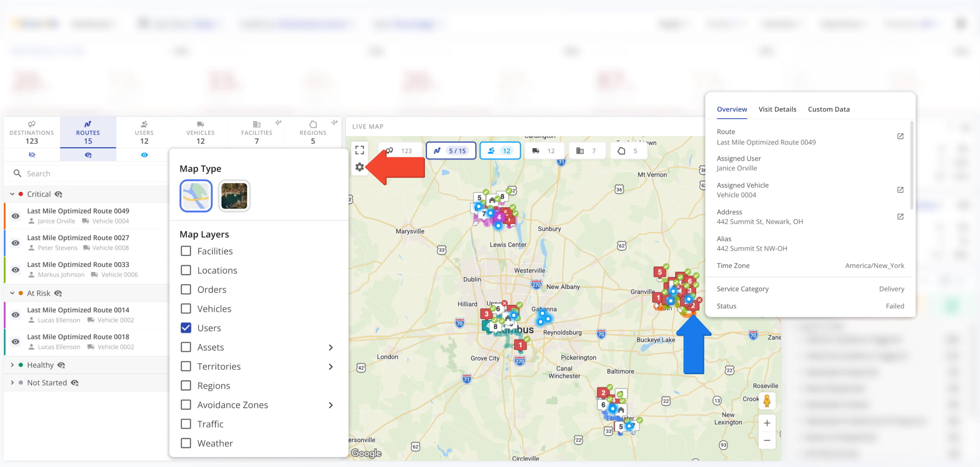
Task: Open route 0049 in new window
Action: 900,136
